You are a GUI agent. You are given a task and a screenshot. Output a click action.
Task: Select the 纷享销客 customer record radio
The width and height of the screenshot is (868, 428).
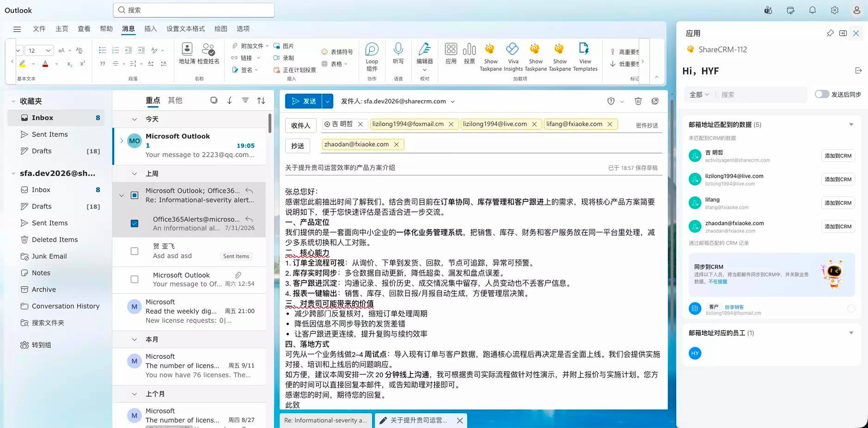[x=851, y=308]
